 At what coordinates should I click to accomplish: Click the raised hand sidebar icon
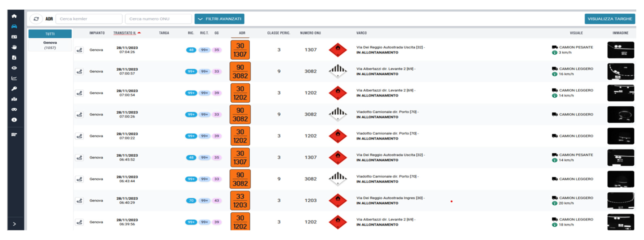point(14,47)
